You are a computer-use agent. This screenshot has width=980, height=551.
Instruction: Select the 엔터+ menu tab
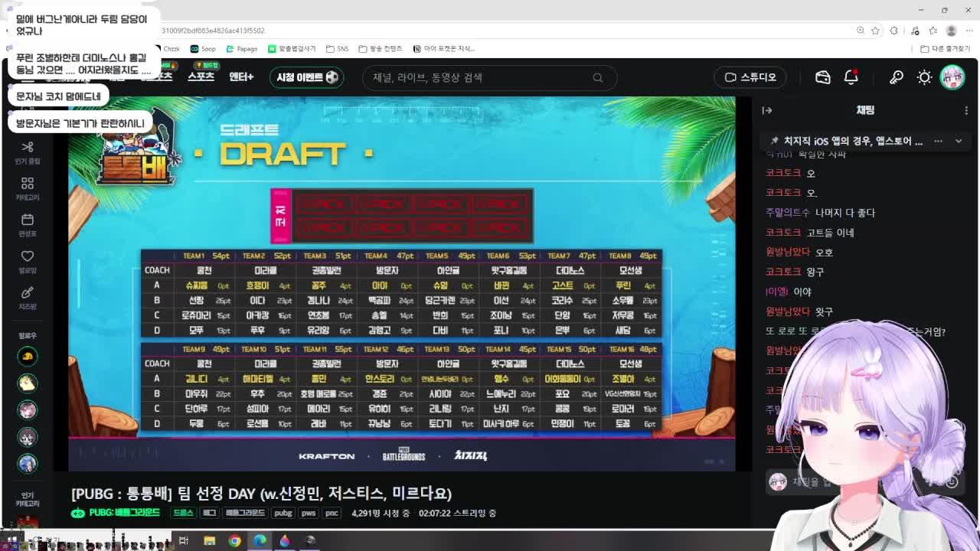pyautogui.click(x=241, y=77)
